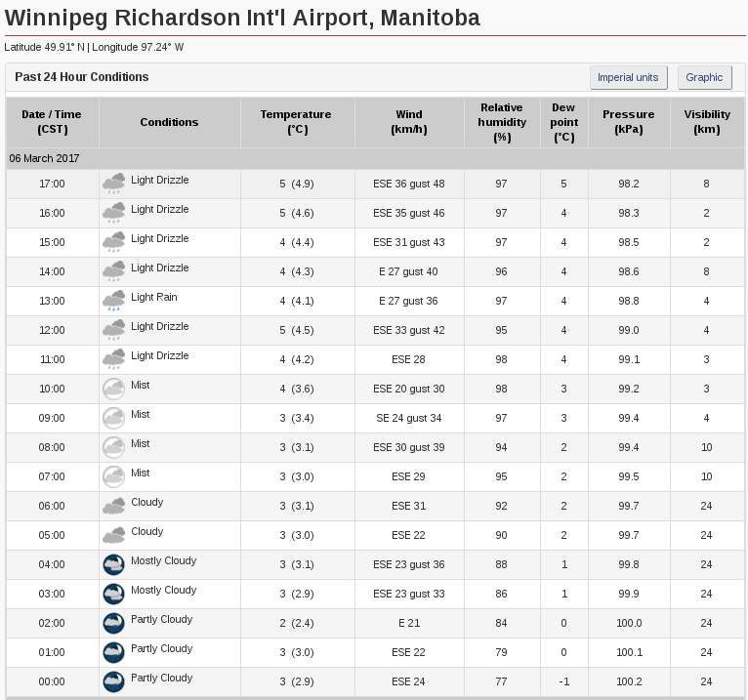Viewport: 748px width, 700px height.
Task: Select Partly Cloudy icon at 00:00
Action: 113,681
